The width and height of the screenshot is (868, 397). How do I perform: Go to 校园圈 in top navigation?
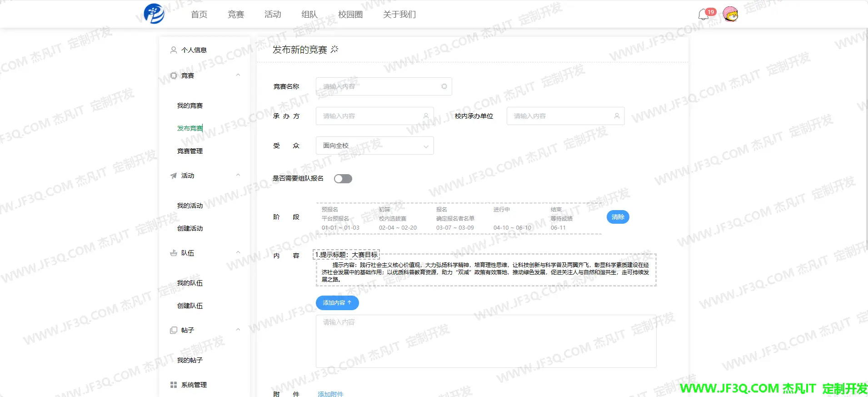[x=350, y=15]
